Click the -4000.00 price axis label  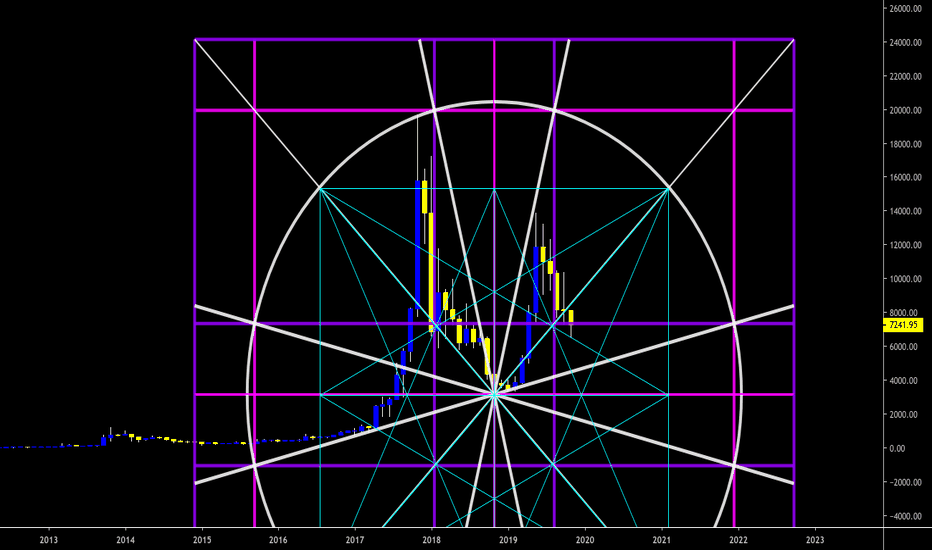point(905,517)
